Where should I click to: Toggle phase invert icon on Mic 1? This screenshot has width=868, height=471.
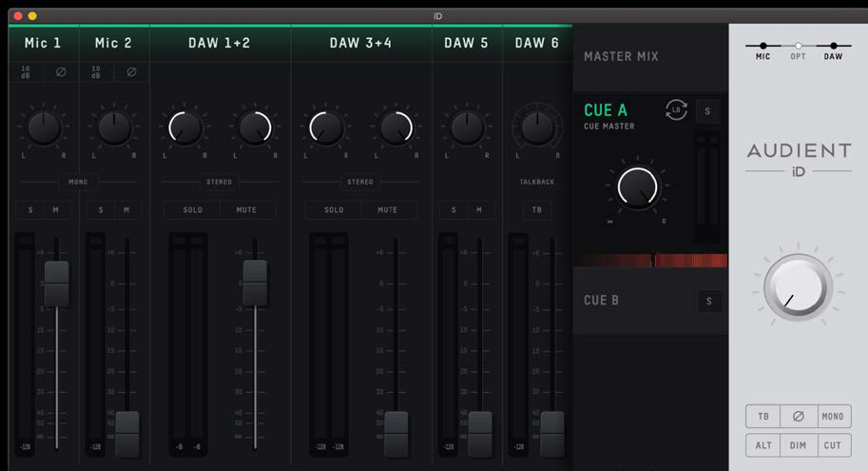61,72
